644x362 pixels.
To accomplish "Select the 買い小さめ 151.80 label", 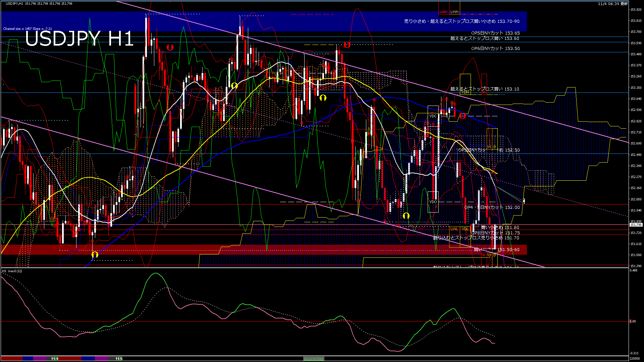I will tap(500, 228).
